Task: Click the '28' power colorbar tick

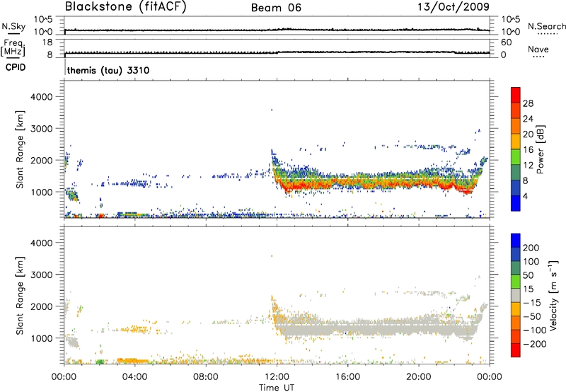Action: coord(528,103)
